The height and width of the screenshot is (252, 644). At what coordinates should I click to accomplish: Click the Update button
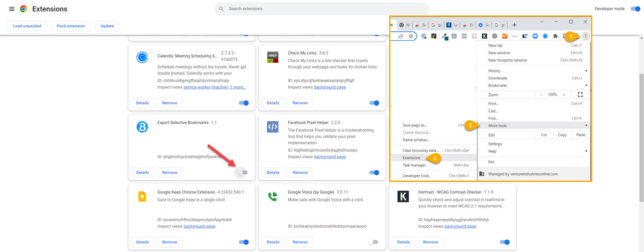coord(107,26)
